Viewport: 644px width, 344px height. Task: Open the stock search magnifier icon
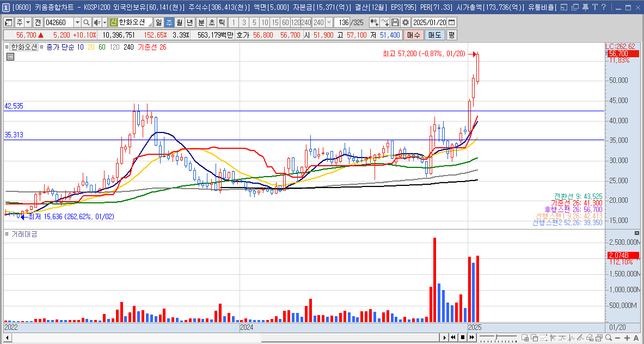[x=86, y=23]
